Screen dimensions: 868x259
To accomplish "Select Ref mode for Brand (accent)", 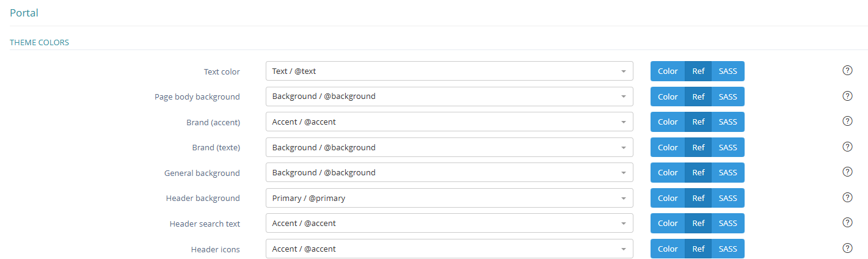I will [698, 122].
